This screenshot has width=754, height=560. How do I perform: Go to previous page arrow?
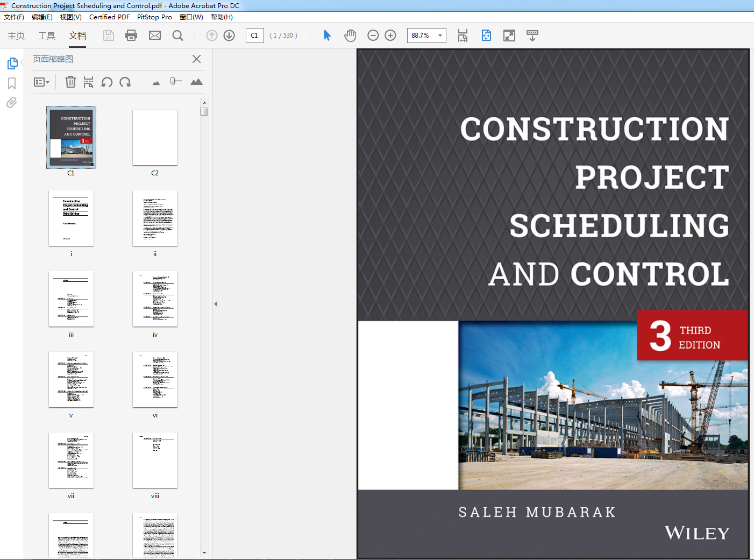(212, 36)
